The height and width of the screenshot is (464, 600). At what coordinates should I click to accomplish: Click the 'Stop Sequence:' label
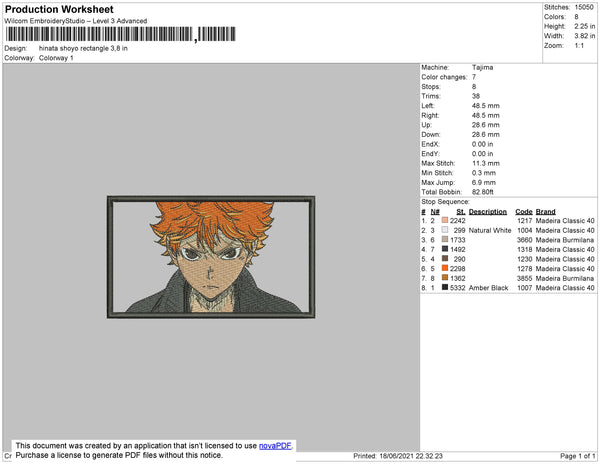coord(445,202)
